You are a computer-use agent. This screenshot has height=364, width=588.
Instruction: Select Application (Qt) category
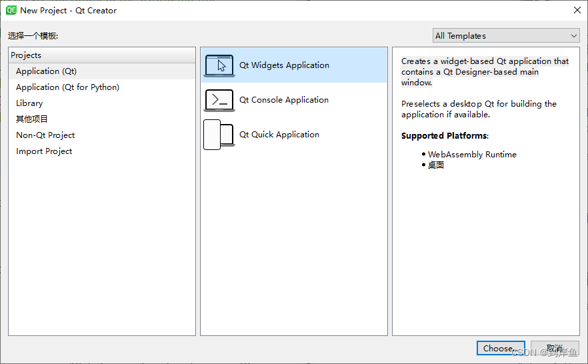click(x=102, y=71)
